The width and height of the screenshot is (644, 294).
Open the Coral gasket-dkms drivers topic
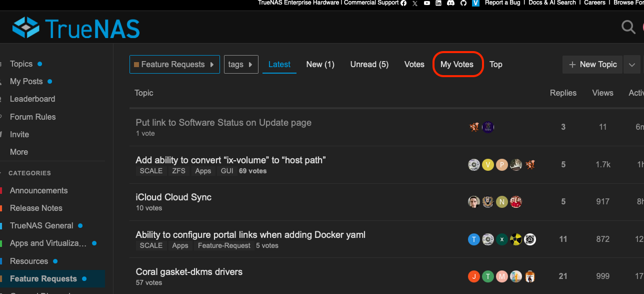point(189,272)
